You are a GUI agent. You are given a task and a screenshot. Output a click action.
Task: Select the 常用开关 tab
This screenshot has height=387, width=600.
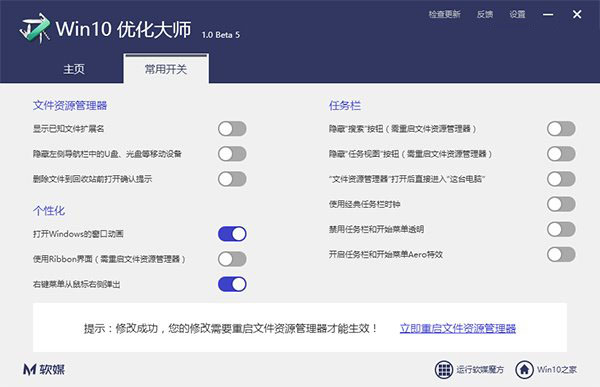(166, 69)
